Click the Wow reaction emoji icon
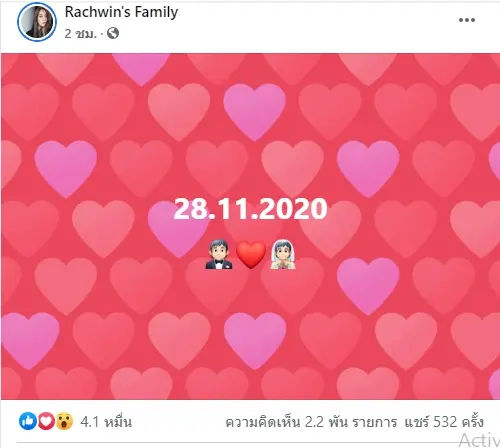Screen dimensions: 500x448 64,421
